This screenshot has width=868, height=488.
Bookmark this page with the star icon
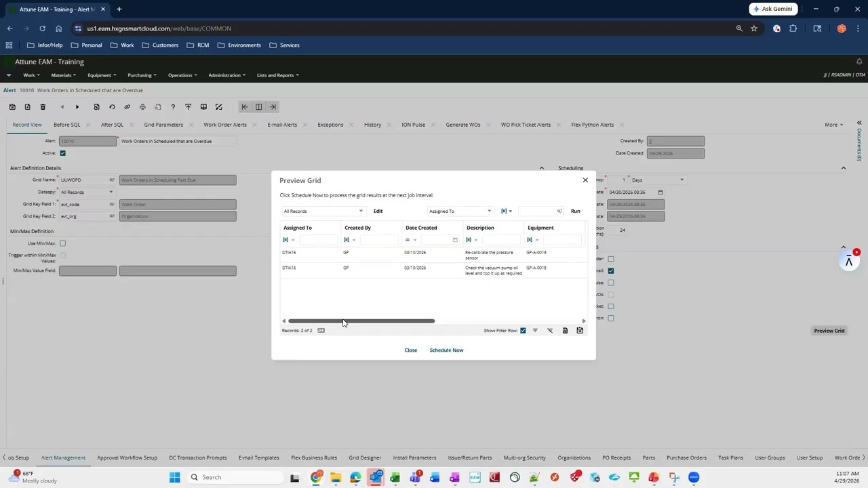click(x=753, y=28)
